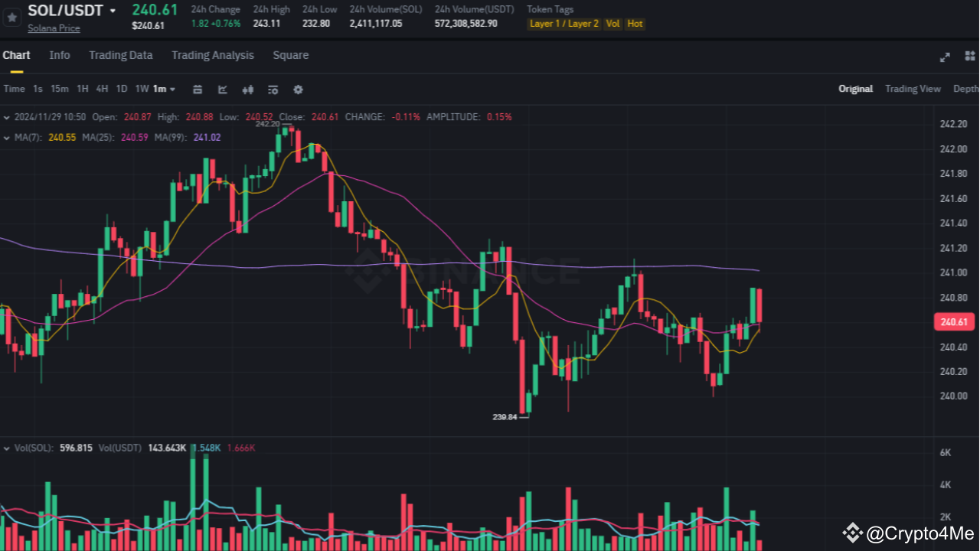The width and height of the screenshot is (980, 551).
Task: Open chart settings via the gear icon
Action: (298, 90)
